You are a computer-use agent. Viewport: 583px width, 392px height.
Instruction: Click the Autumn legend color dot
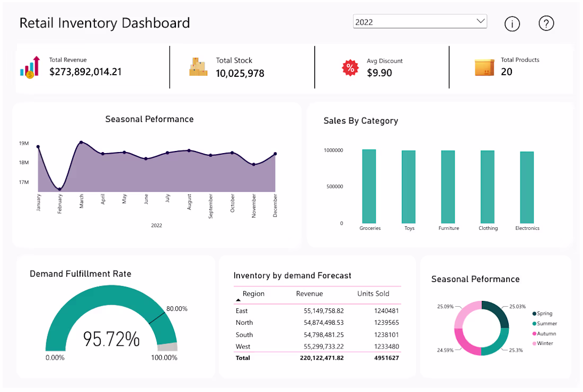(x=534, y=334)
